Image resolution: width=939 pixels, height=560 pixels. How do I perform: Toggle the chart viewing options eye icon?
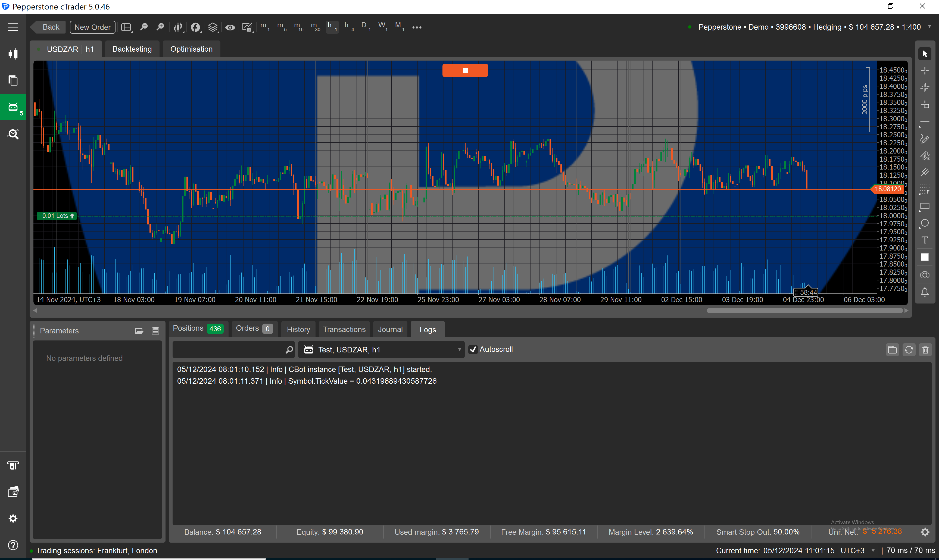tap(230, 27)
